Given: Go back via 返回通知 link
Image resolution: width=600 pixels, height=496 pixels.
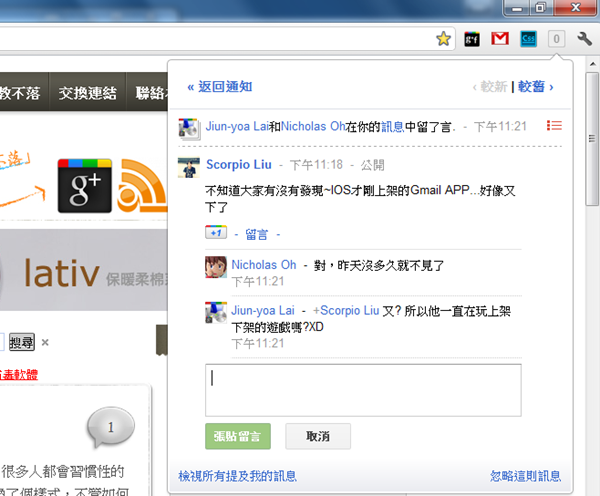Looking at the screenshot, I should 220,87.
